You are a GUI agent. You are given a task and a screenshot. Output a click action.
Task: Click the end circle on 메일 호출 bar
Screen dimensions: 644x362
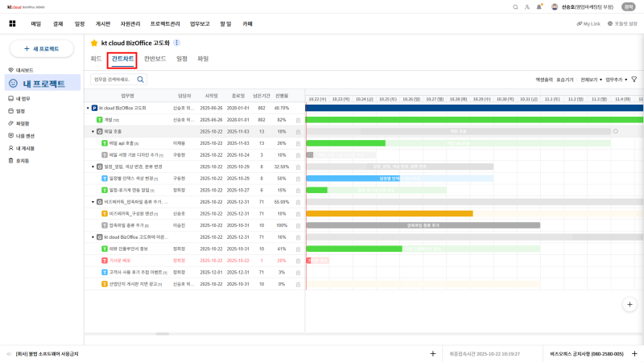pos(616,131)
